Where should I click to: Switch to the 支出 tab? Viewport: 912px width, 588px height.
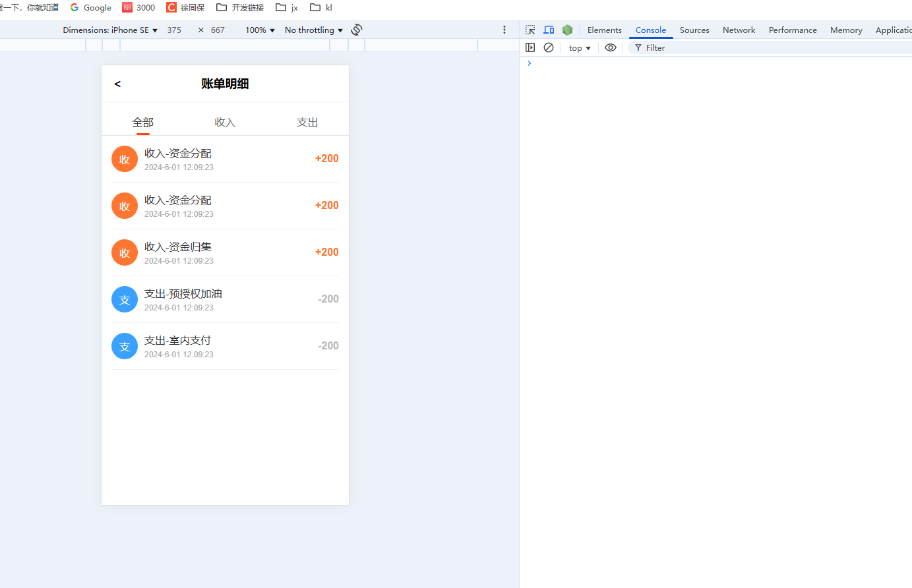pos(307,122)
